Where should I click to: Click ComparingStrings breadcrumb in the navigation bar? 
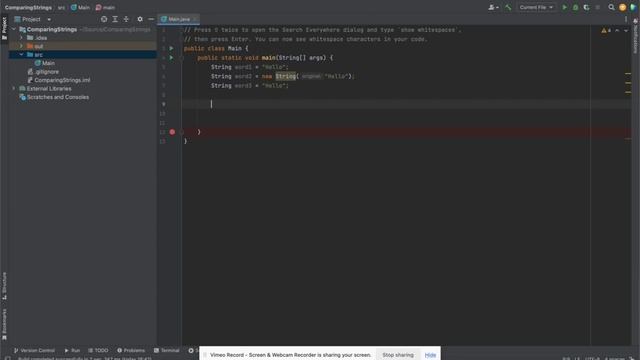click(x=28, y=7)
